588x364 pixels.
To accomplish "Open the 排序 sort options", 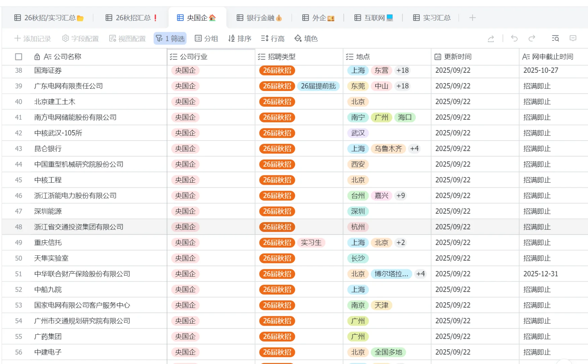I will 240,39.
